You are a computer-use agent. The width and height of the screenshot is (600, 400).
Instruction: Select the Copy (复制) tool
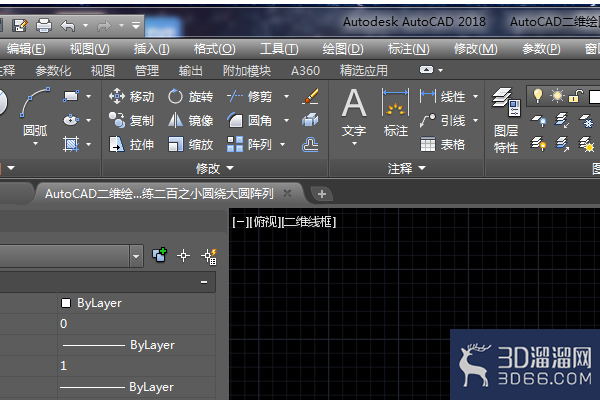[x=131, y=121]
